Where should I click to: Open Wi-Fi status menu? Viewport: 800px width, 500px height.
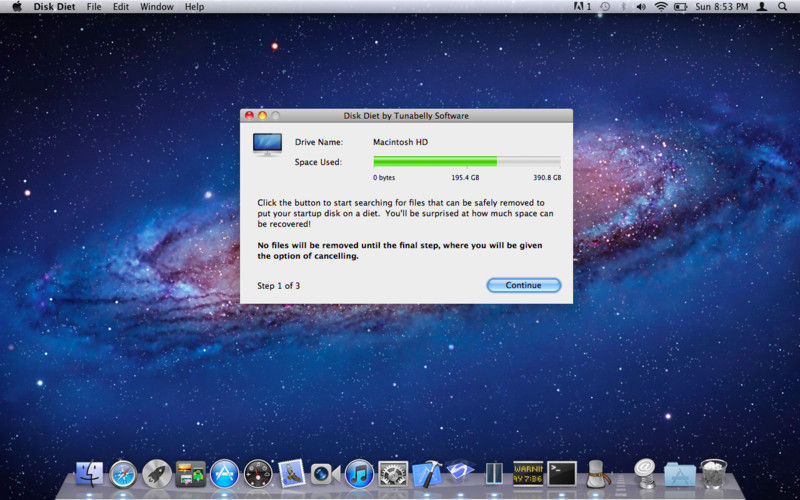pos(661,7)
